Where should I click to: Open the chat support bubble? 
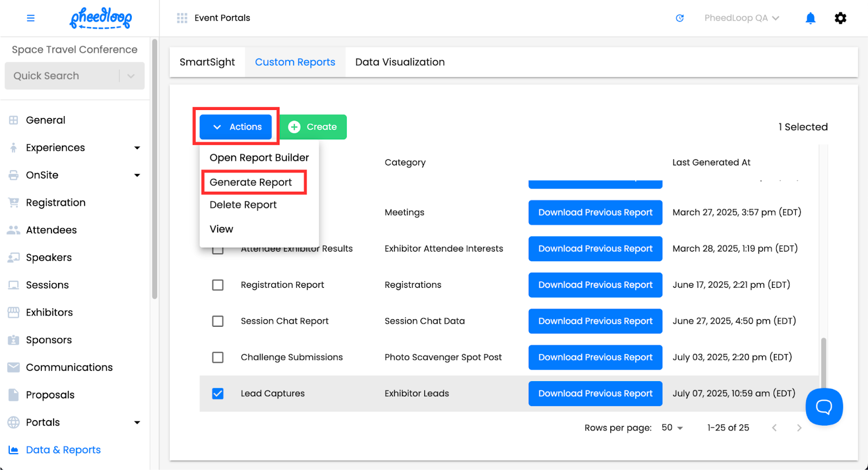[824, 407]
